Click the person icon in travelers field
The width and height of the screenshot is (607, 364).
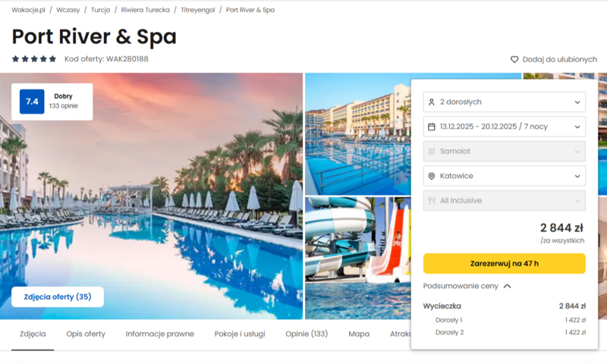coord(432,102)
